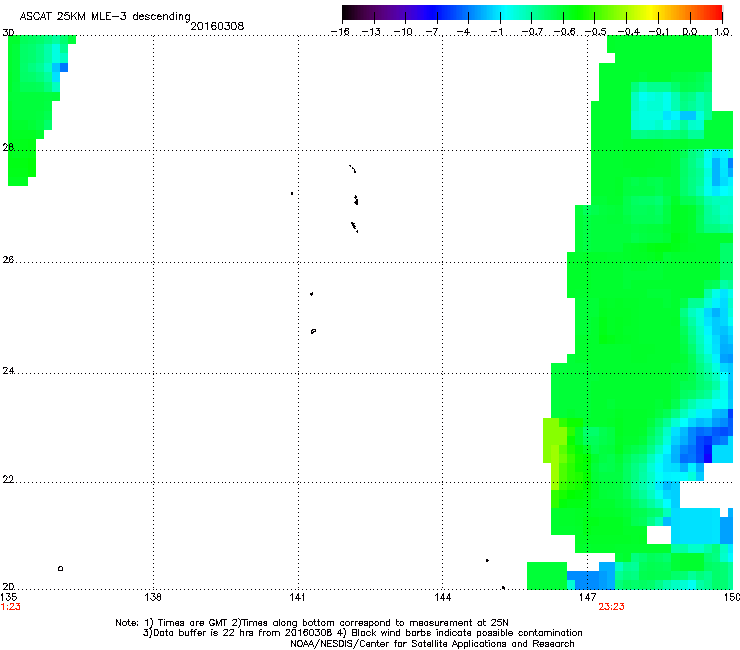Click the longitude label '138'

click(x=153, y=597)
